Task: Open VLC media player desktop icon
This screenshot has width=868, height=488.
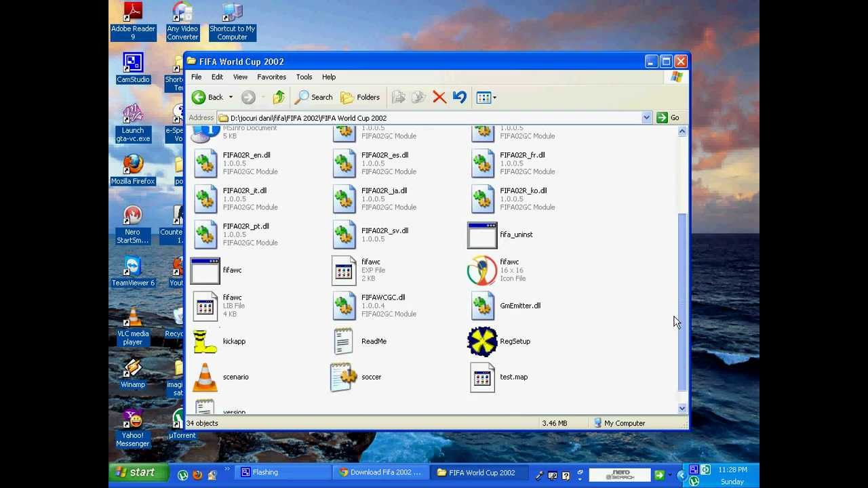Action: pyautogui.click(x=133, y=327)
